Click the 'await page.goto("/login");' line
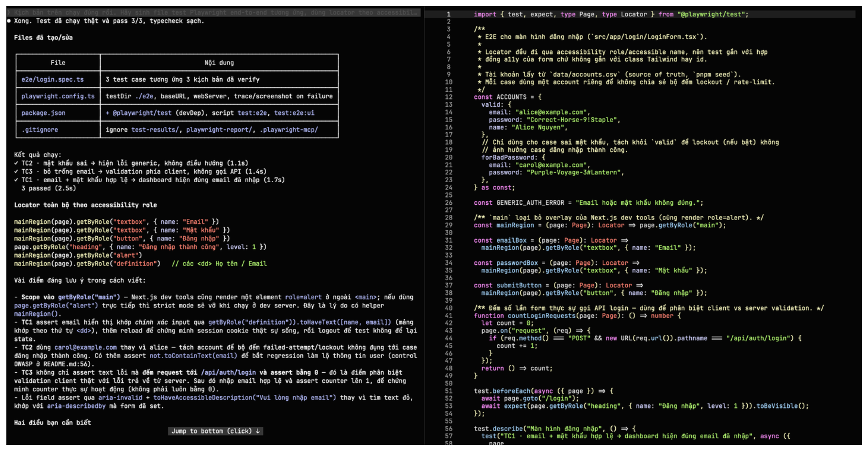This screenshot has width=868, height=451. point(530,399)
